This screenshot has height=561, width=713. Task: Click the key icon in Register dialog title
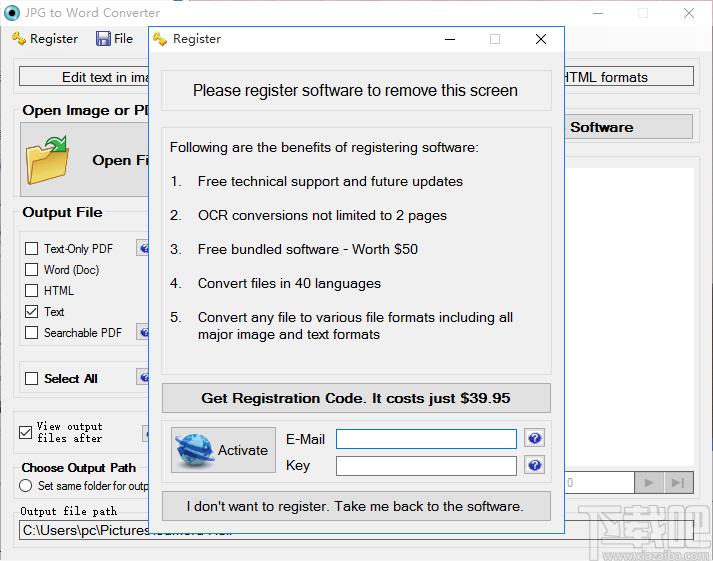point(160,39)
